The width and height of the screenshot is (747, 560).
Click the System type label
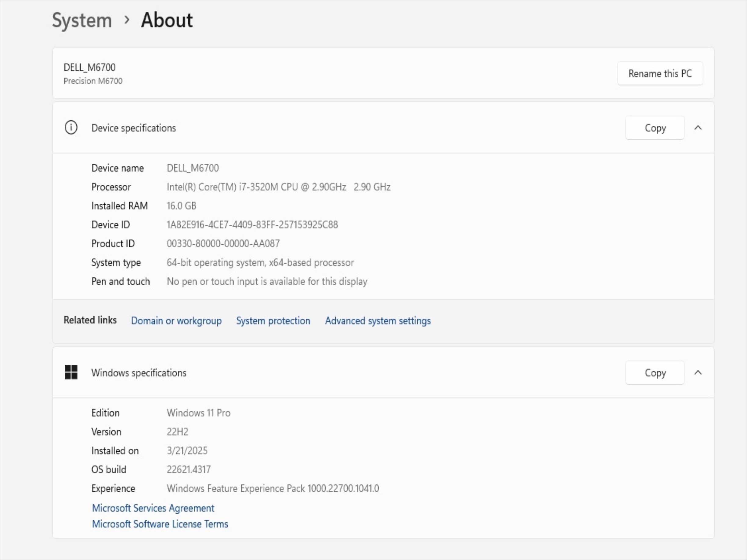coord(116,262)
